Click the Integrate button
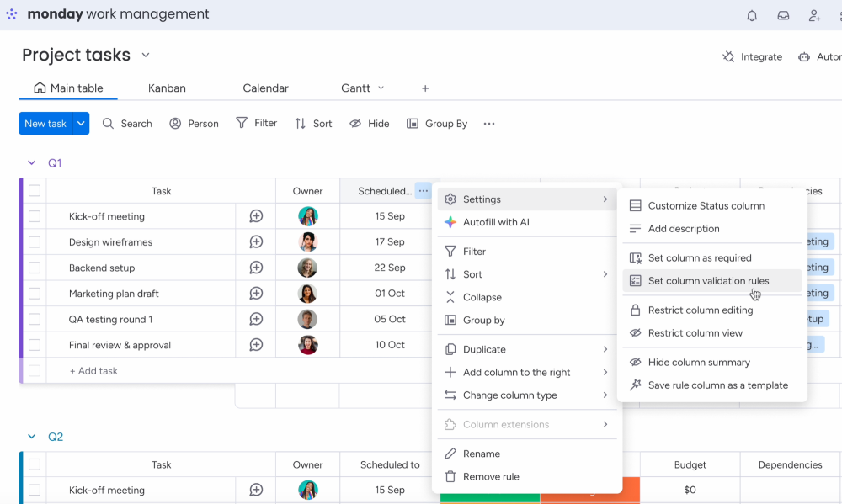842x504 pixels. click(x=752, y=57)
